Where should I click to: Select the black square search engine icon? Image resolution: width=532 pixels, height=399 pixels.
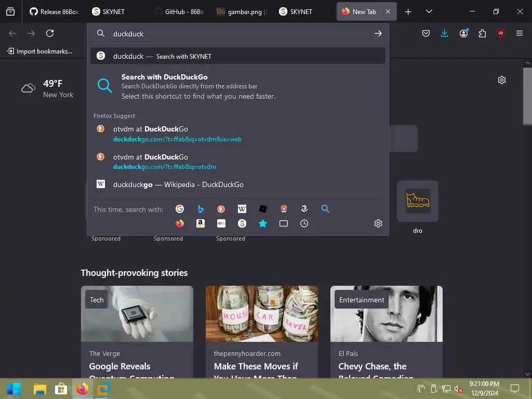[263, 209]
